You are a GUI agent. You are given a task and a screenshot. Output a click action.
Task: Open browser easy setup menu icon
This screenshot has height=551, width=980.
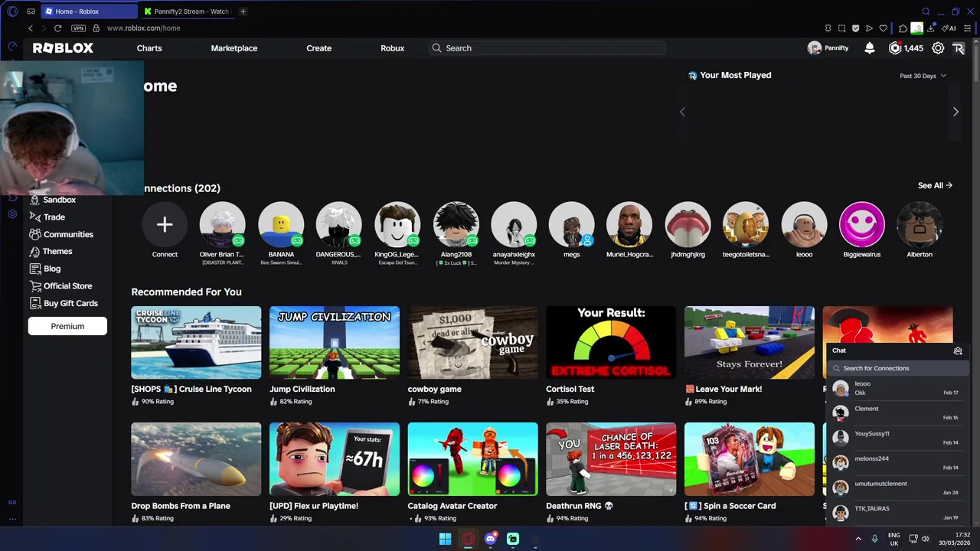click(968, 28)
